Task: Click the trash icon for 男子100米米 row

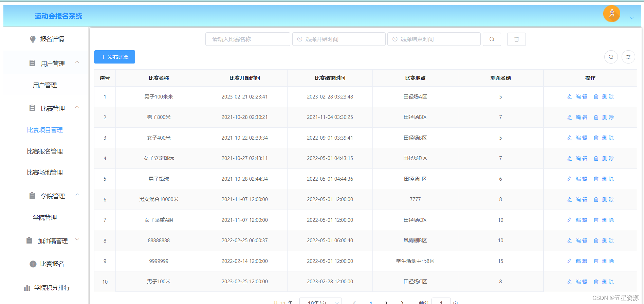Action: [x=596, y=97]
